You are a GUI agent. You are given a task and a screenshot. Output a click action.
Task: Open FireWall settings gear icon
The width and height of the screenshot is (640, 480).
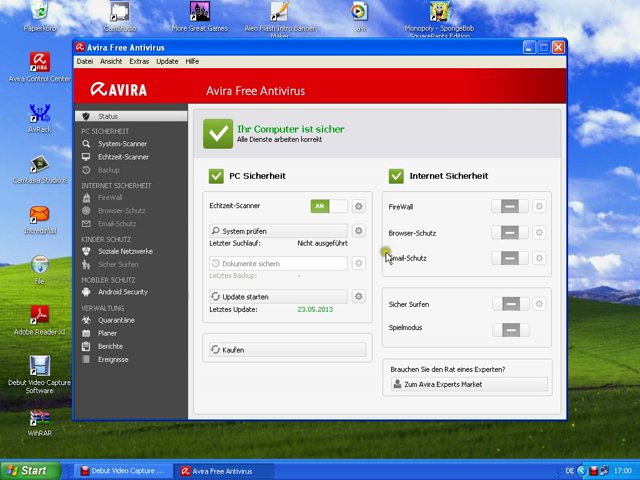click(539, 206)
